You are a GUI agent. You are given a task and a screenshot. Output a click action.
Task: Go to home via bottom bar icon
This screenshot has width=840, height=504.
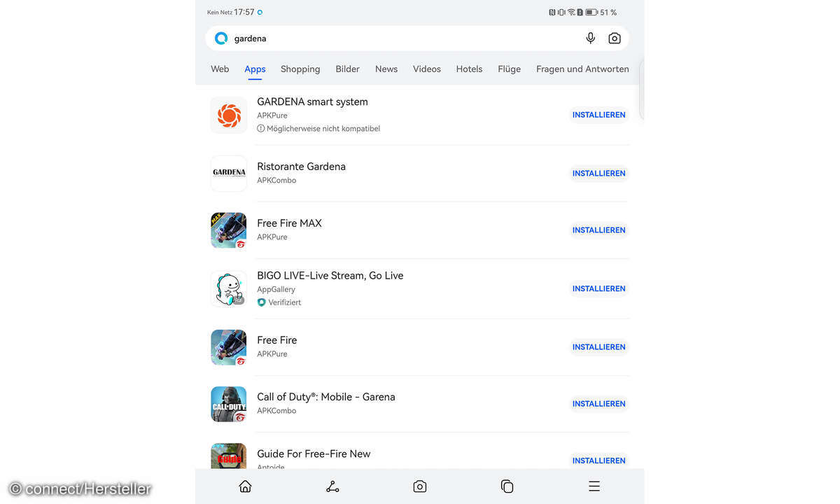point(245,486)
